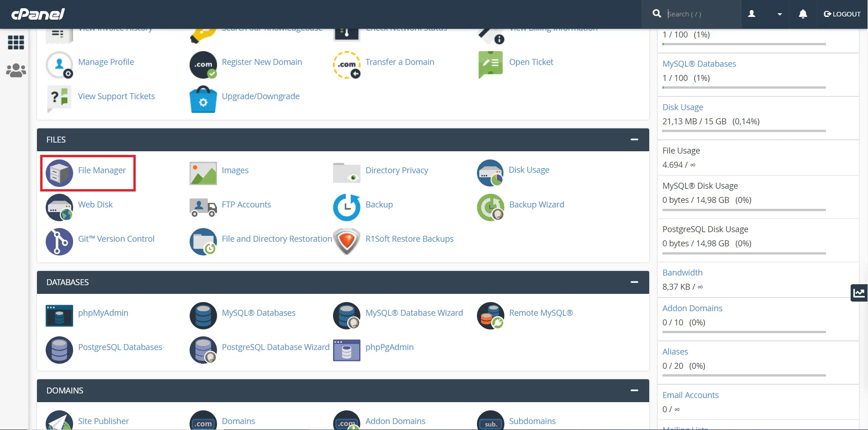The image size is (868, 430).
Task: Click the MySQL® Disk Usage progress bar
Action: 744,210
